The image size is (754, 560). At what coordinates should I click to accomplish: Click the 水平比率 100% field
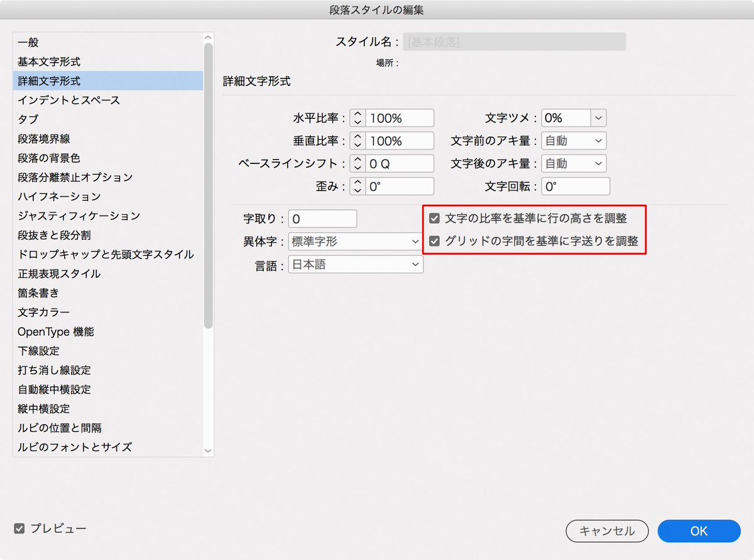tap(400, 118)
